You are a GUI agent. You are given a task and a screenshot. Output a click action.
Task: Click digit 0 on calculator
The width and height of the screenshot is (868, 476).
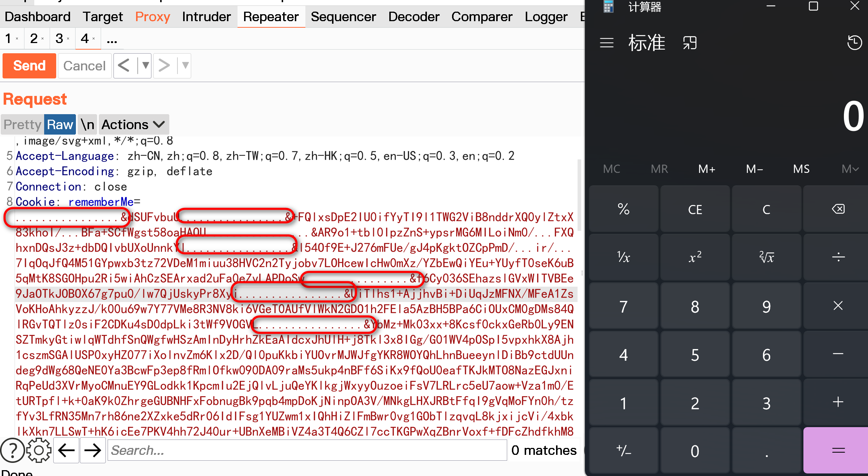[695, 450]
